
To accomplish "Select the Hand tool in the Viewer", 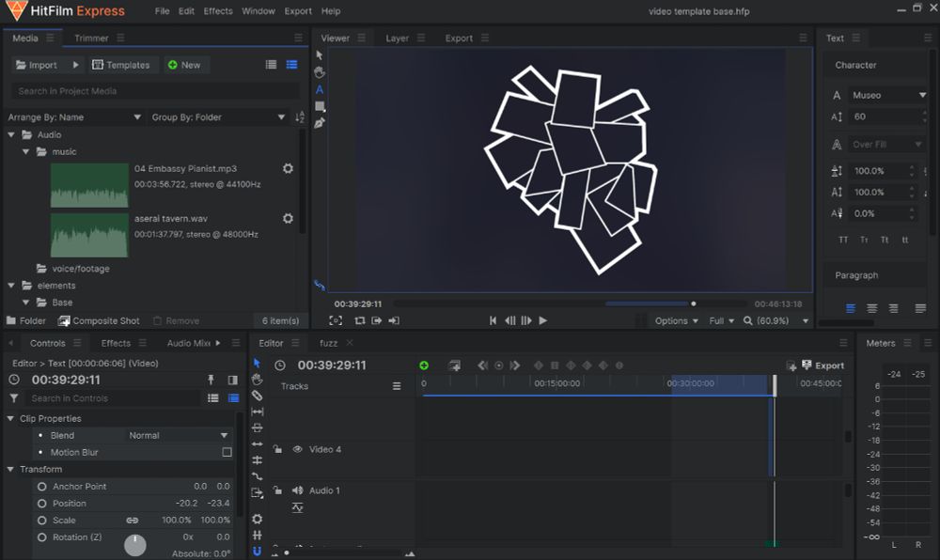I will click(320, 72).
